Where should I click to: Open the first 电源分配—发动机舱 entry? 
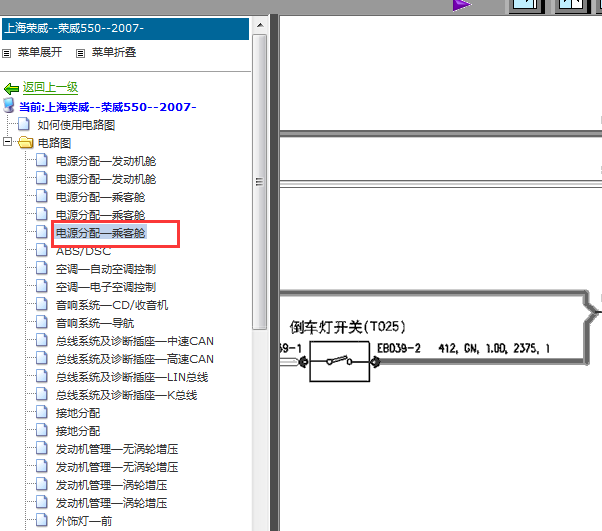pyautogui.click(x=106, y=161)
